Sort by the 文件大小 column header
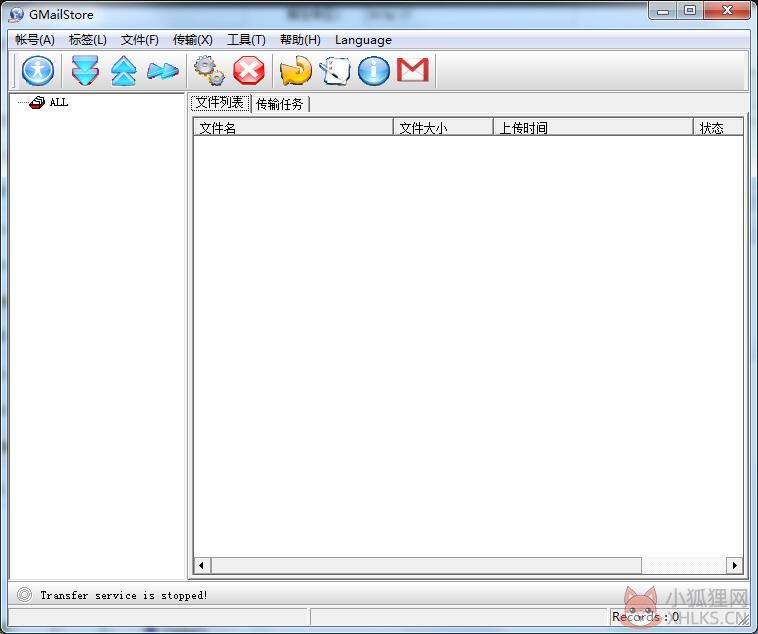Image resolution: width=758 pixels, height=634 pixels. click(x=443, y=128)
